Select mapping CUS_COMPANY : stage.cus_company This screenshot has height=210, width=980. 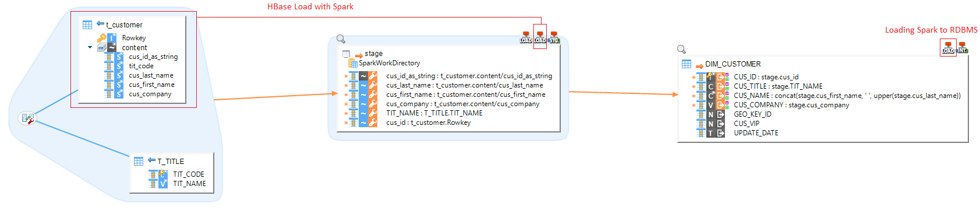(x=791, y=105)
